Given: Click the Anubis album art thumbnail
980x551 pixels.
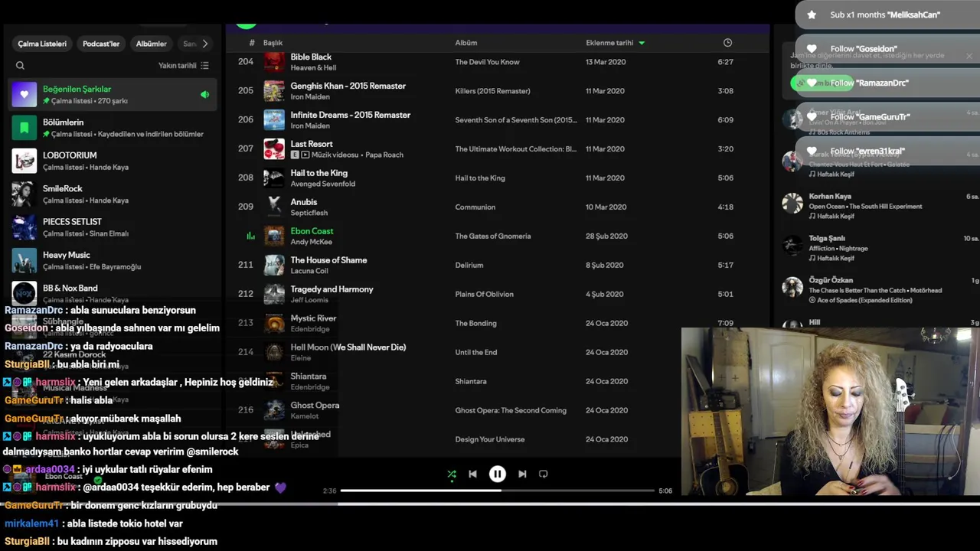Looking at the screenshot, I should coord(274,207).
